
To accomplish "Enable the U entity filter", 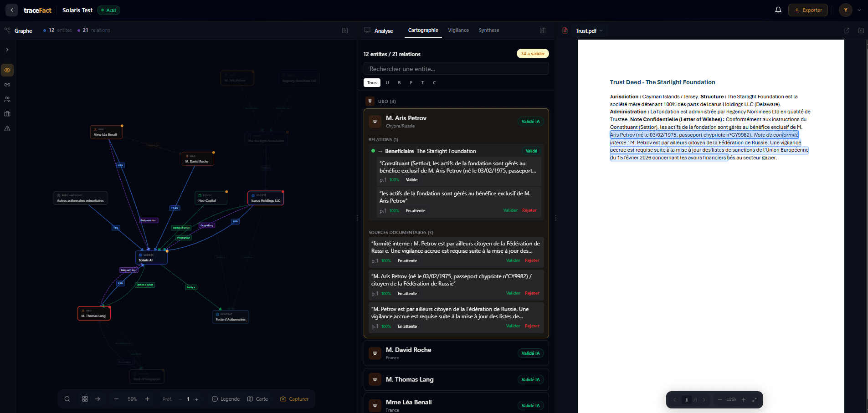I will click(387, 82).
